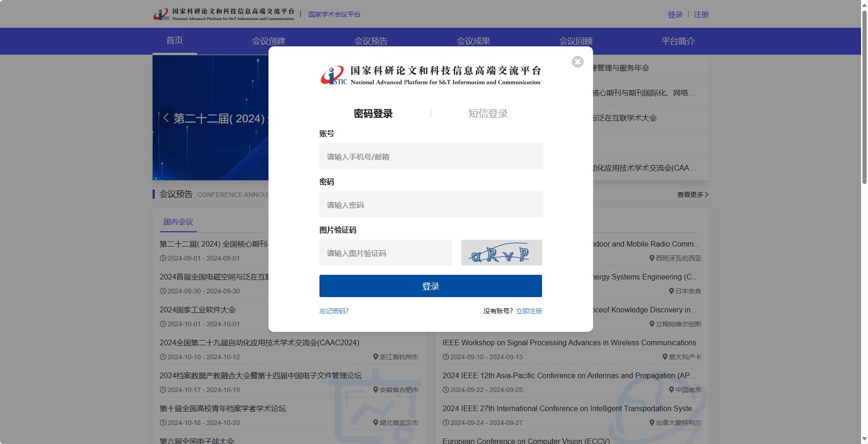The height and width of the screenshot is (444, 868).
Task: Click the ISTIC logo in page header
Action: point(224,14)
